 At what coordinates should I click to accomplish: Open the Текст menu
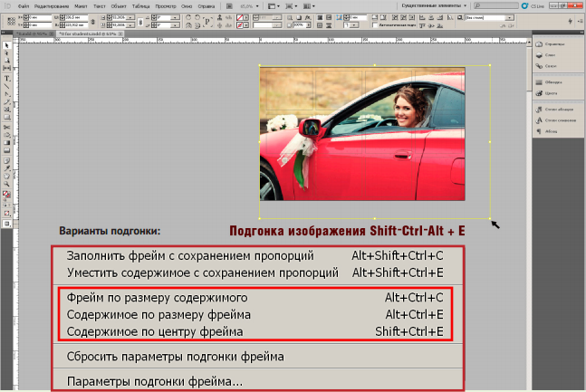[x=99, y=6]
